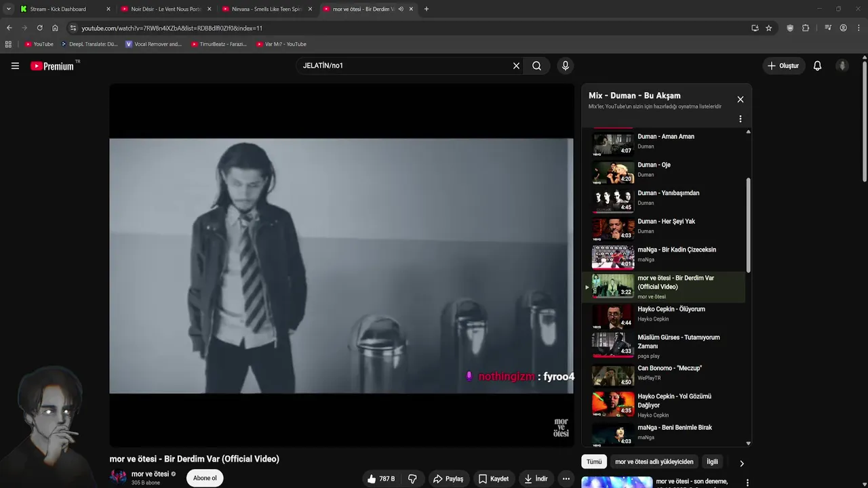Viewport: 868px width, 488px height.
Task: Open the Brave shield icon in toolbar
Action: click(790, 28)
